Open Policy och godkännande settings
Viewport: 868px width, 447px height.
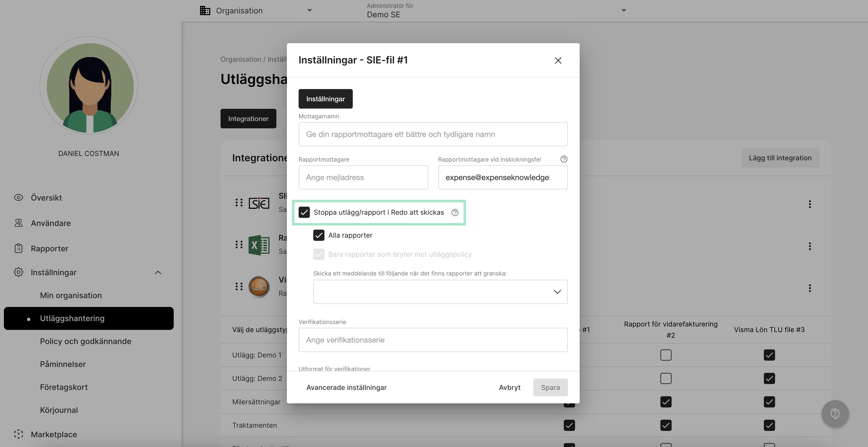86,341
